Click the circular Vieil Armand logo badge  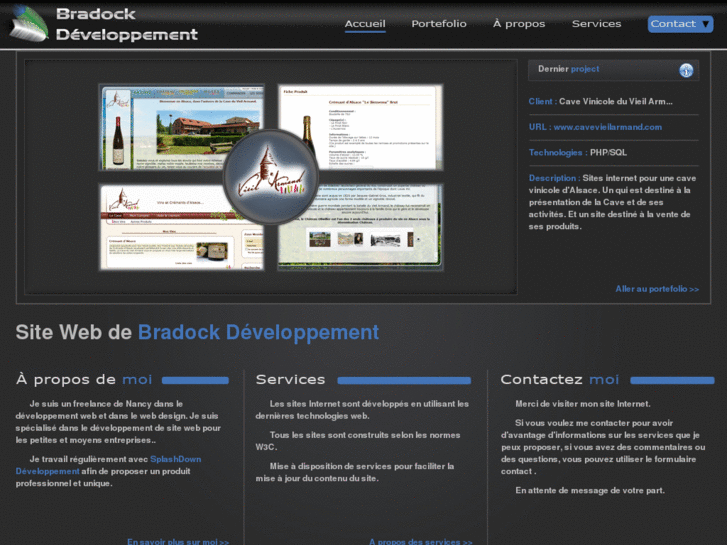270,177
